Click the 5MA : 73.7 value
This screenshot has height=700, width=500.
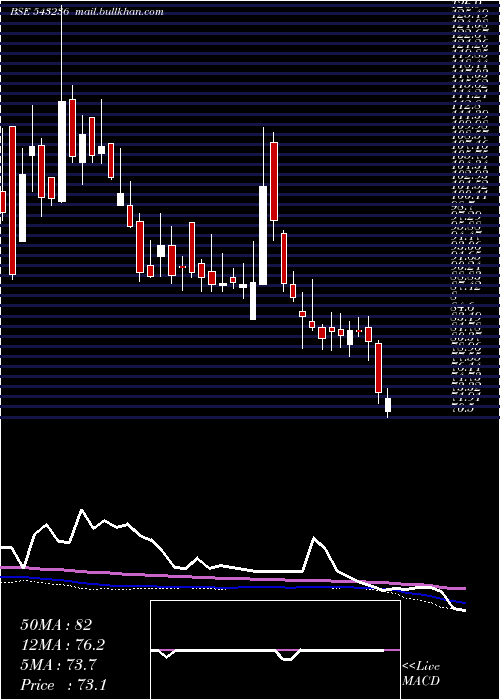pyautogui.click(x=60, y=665)
